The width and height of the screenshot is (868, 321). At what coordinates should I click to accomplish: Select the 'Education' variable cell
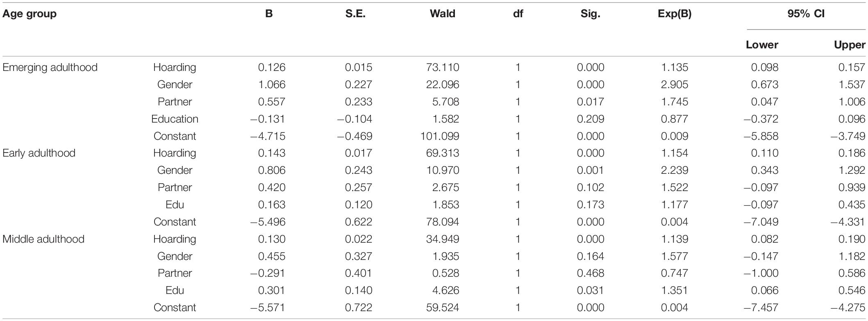tap(175, 119)
